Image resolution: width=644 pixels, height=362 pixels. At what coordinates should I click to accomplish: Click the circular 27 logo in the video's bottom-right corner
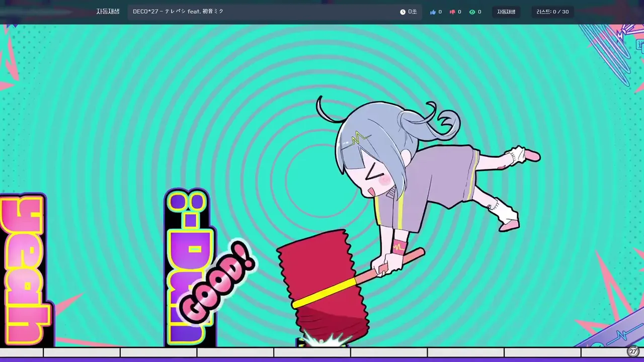(x=633, y=351)
